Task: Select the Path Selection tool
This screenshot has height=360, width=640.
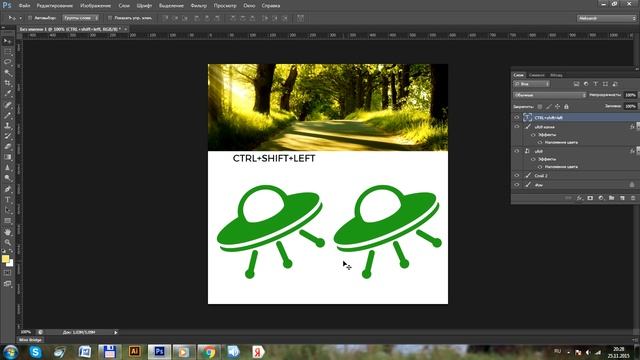Action: click(x=7, y=210)
